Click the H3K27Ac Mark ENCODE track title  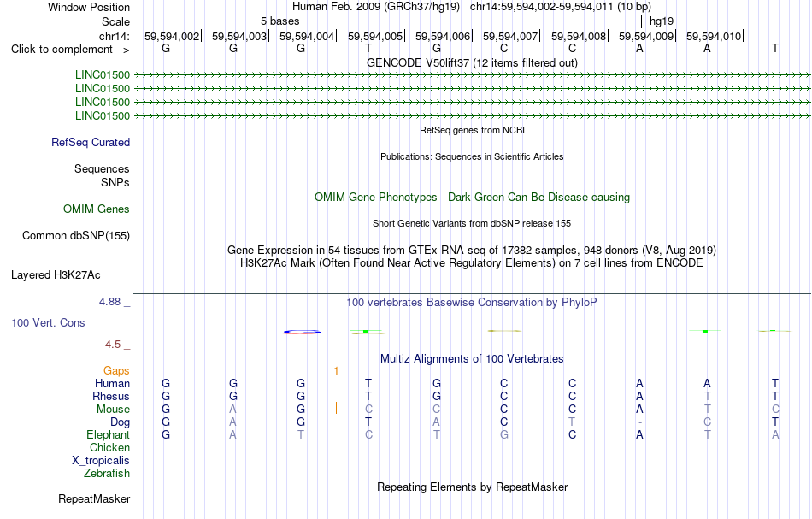[x=472, y=263]
